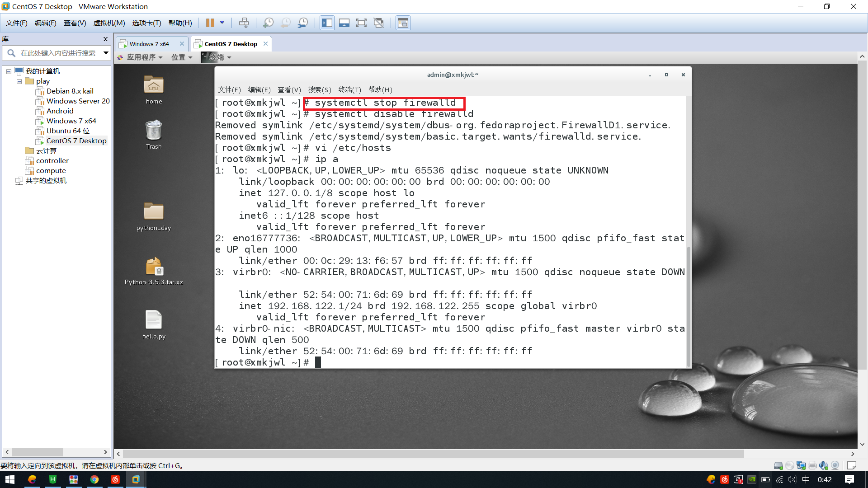Click the network adapter status icon

[801, 465]
